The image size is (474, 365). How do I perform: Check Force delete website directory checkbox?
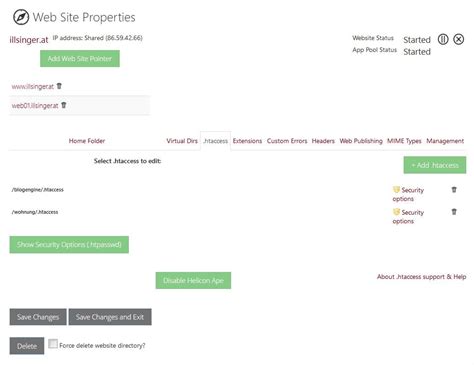[53, 344]
